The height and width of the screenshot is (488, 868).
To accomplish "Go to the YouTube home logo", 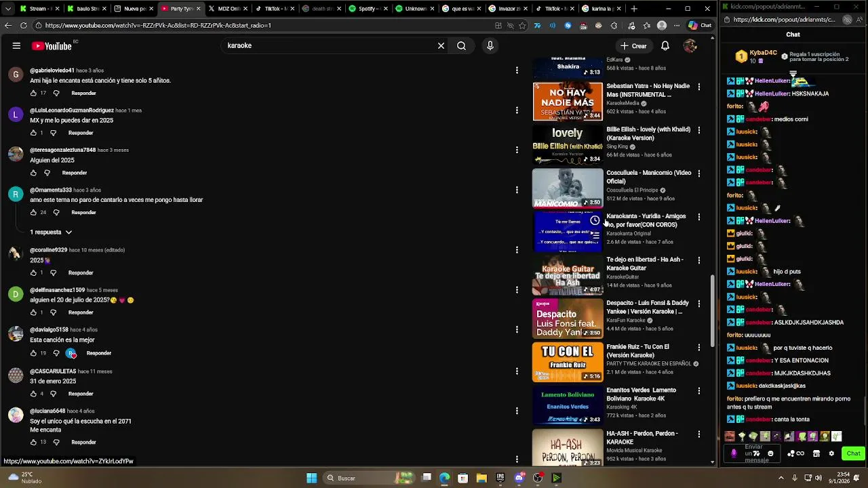I will pos(52,46).
